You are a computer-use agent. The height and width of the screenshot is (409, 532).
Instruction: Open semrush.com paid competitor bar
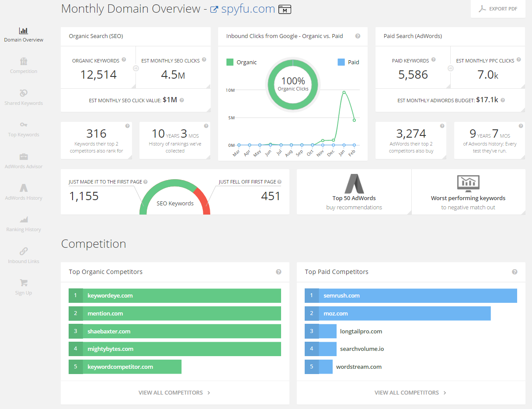tap(411, 295)
